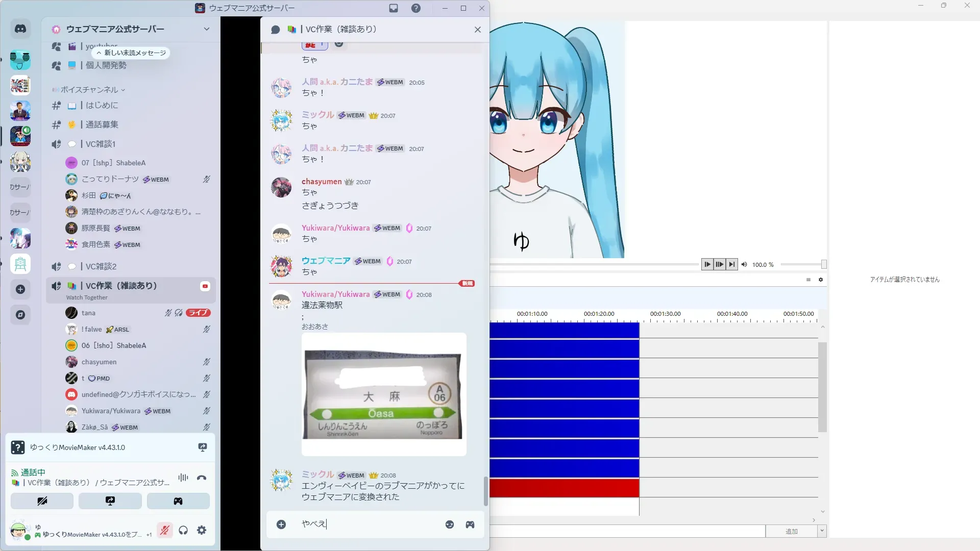
Task: Click the screen share button
Action: tap(110, 501)
